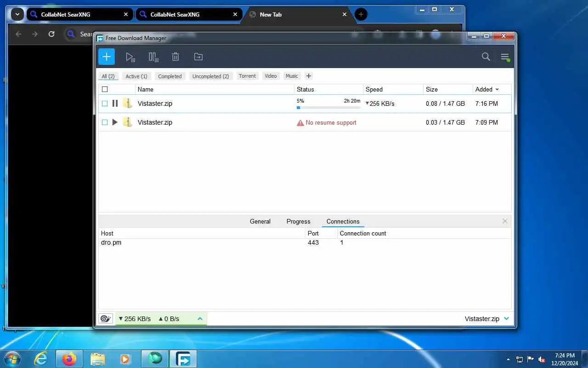Go back in the browser window
This screenshot has height=368, width=588.
click(18, 34)
